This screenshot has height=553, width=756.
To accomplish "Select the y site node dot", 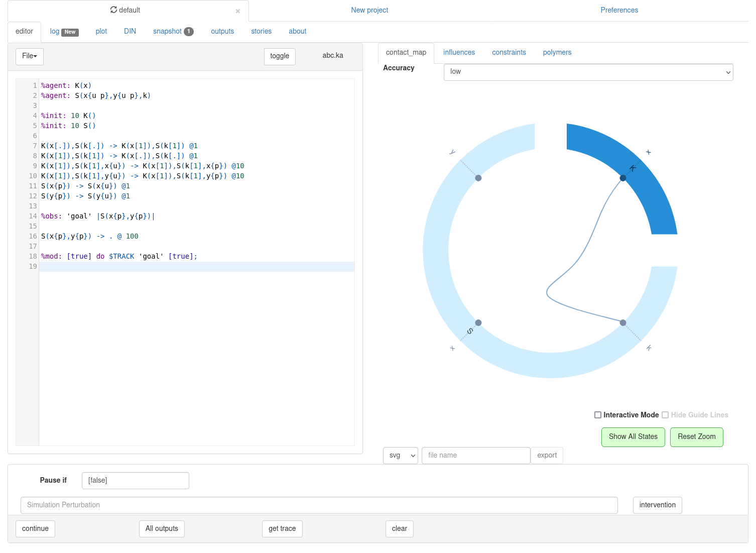I will pyautogui.click(x=478, y=178).
